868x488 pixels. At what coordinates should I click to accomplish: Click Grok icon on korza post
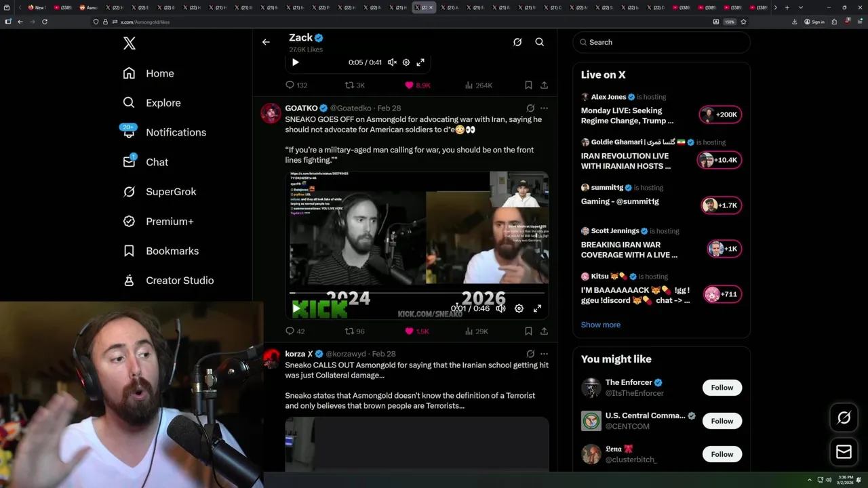(530, 354)
